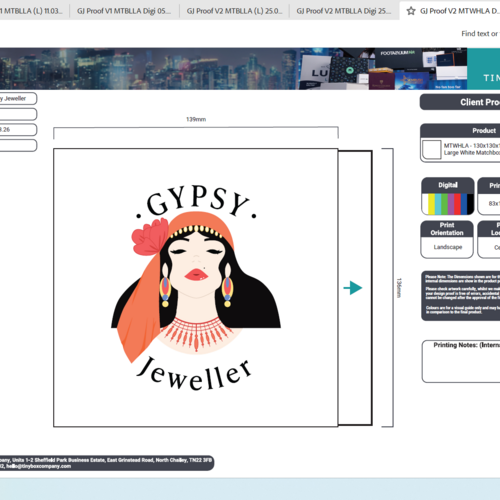This screenshot has width=500, height=500.
Task: Click the box packaging photos in banner
Action: pyautogui.click(x=383, y=69)
